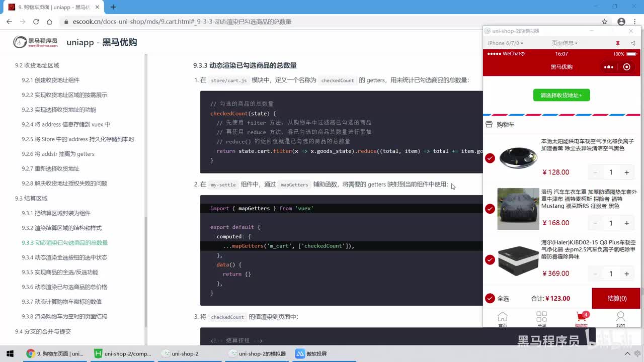The width and height of the screenshot is (644, 362).
Task: Open the Windows Start menu
Action: coord(10,353)
